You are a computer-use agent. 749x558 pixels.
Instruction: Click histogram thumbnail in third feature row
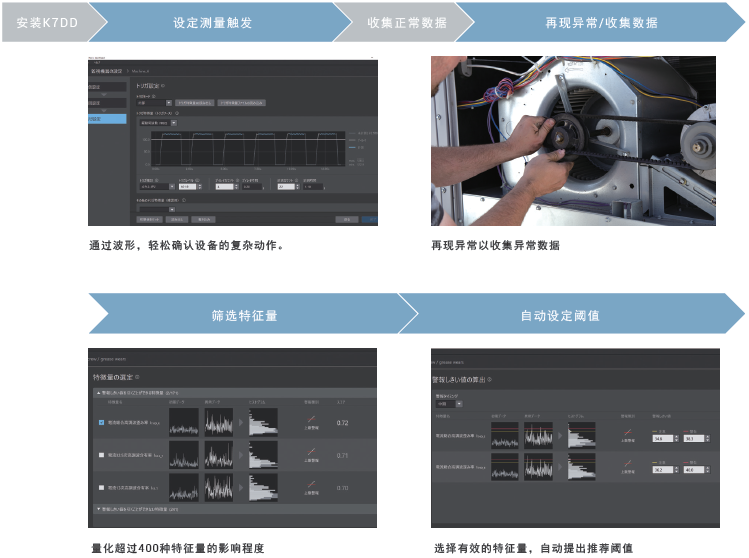pos(265,487)
